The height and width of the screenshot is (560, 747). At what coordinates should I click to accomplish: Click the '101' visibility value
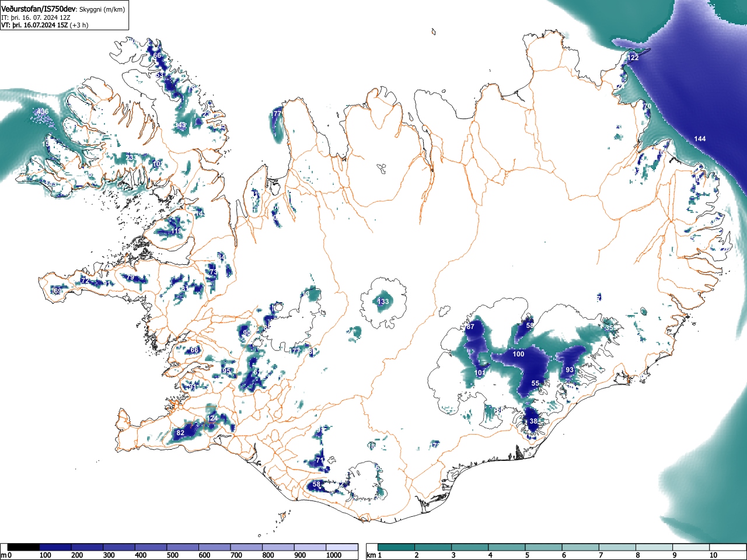tap(480, 373)
